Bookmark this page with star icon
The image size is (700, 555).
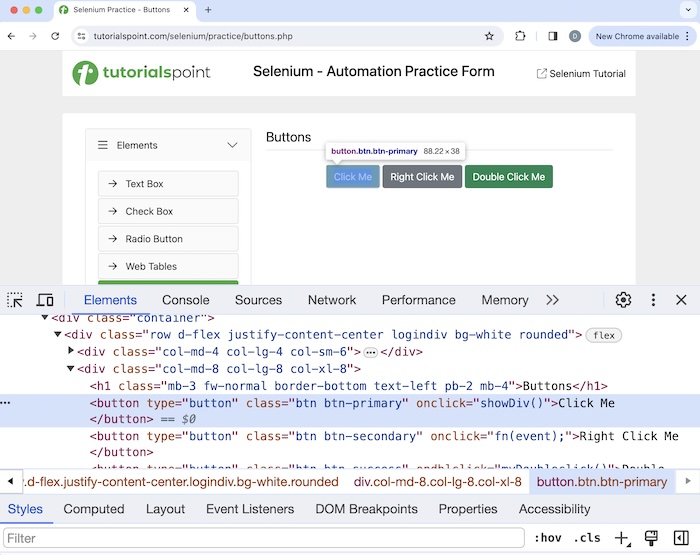(x=489, y=36)
